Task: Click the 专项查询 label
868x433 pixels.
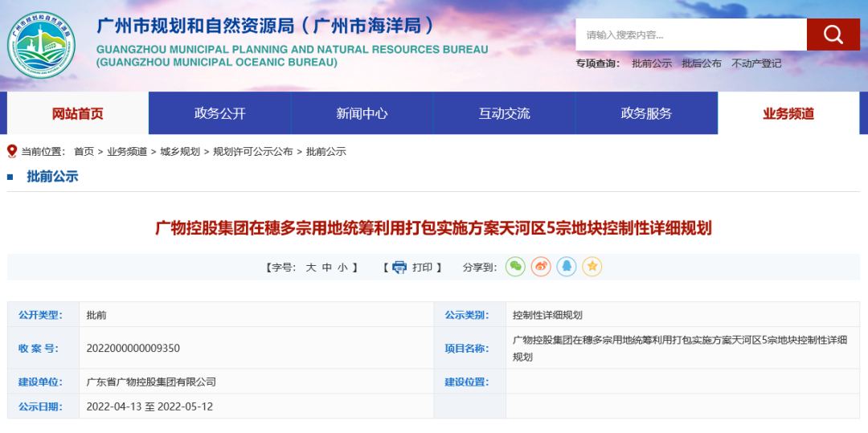Action: tap(598, 63)
